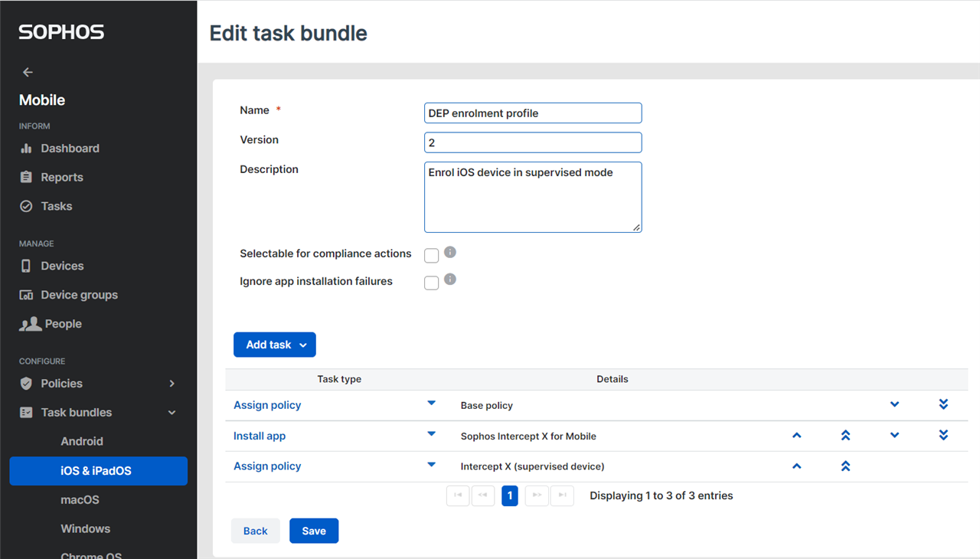Tick Ignore app installation failures checkbox
Viewport: 980px width, 559px height.
[x=432, y=283]
